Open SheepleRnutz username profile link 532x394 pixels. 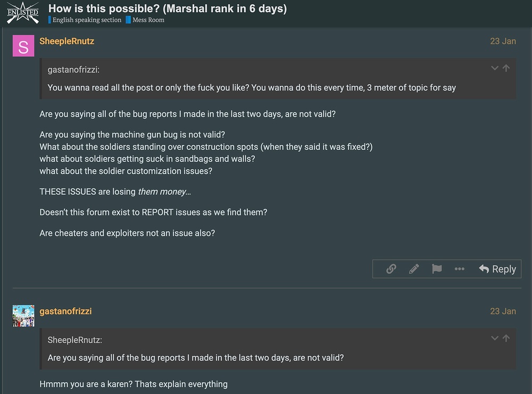(x=67, y=41)
